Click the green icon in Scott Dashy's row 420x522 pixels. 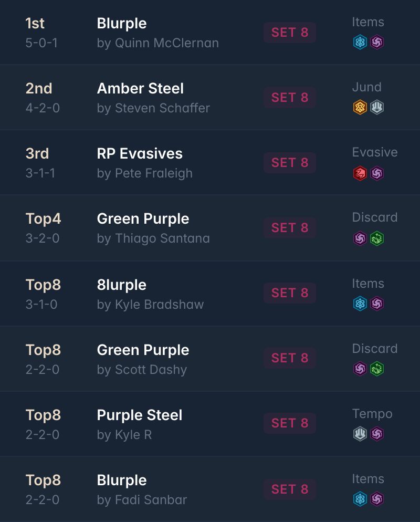pyautogui.click(x=377, y=369)
